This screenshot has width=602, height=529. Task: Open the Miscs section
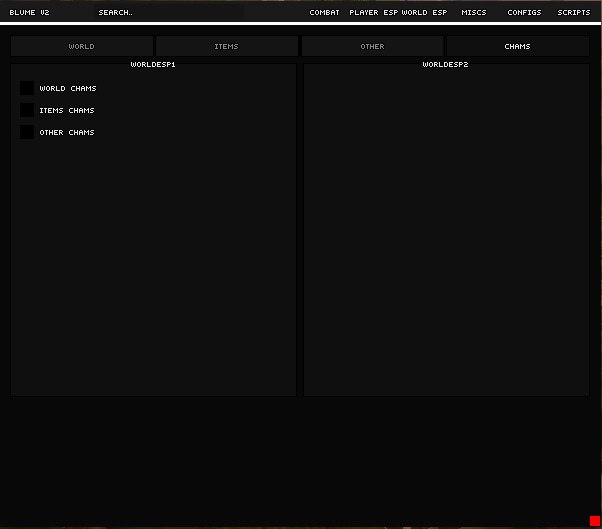[x=474, y=13]
